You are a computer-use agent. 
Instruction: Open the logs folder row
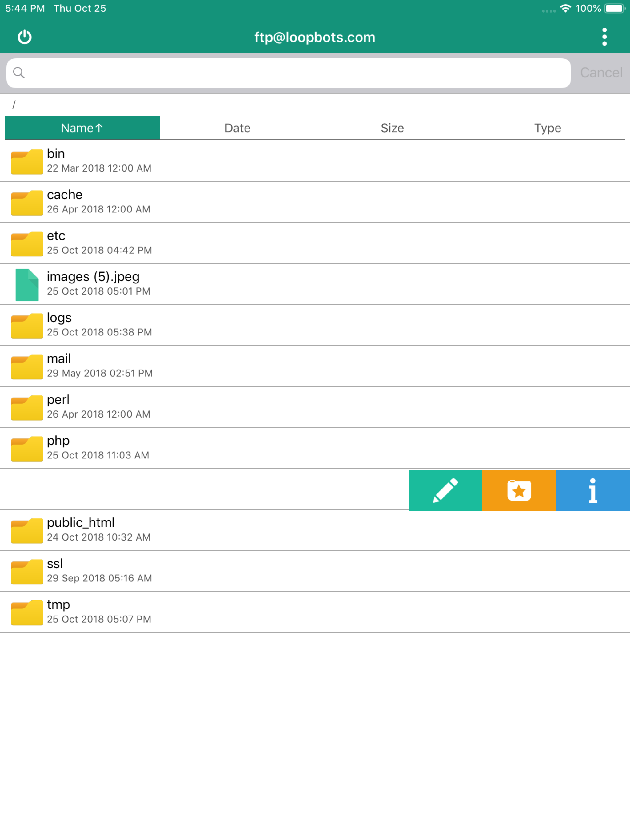tap(59, 325)
